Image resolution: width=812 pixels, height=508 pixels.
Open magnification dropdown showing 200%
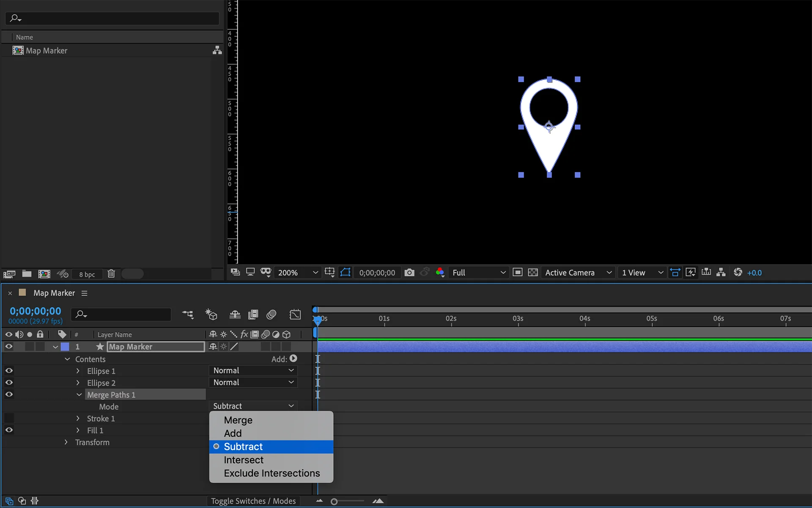click(x=297, y=273)
